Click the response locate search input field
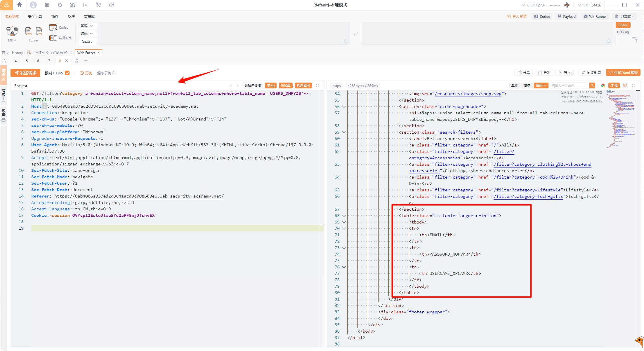The height and width of the screenshot is (351, 644). click(570, 85)
